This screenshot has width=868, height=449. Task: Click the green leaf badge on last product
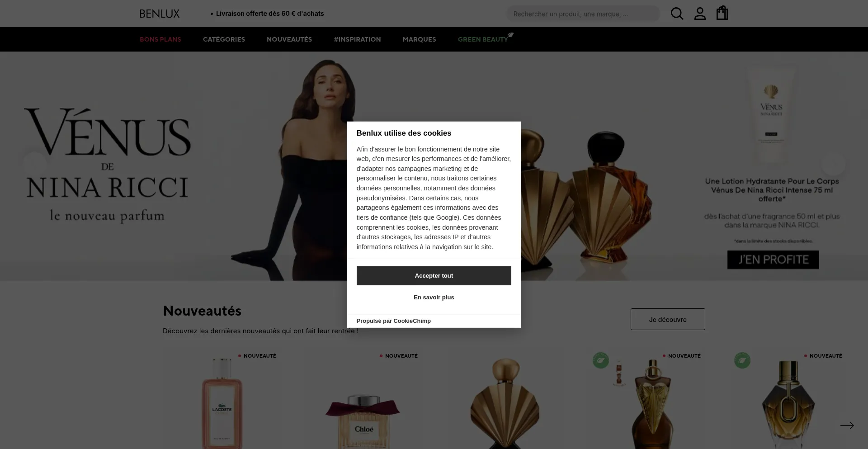742,360
